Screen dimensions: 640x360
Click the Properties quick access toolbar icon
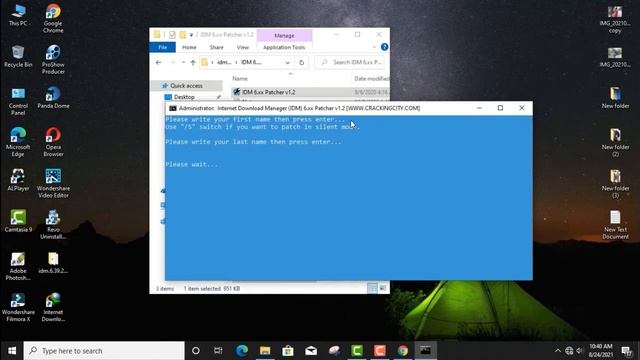[172, 35]
